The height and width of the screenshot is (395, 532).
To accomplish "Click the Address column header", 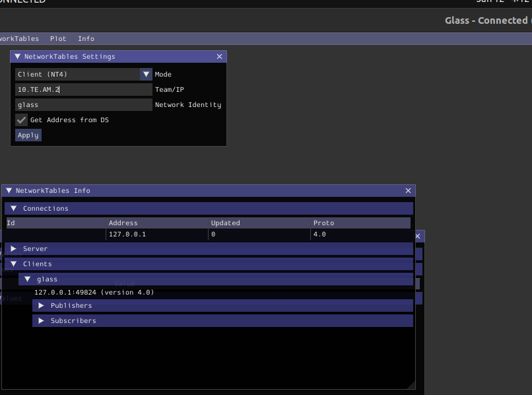I will pyautogui.click(x=123, y=223).
